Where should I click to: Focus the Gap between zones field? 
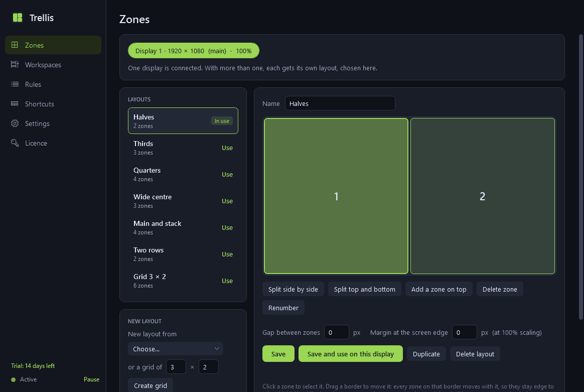336,332
